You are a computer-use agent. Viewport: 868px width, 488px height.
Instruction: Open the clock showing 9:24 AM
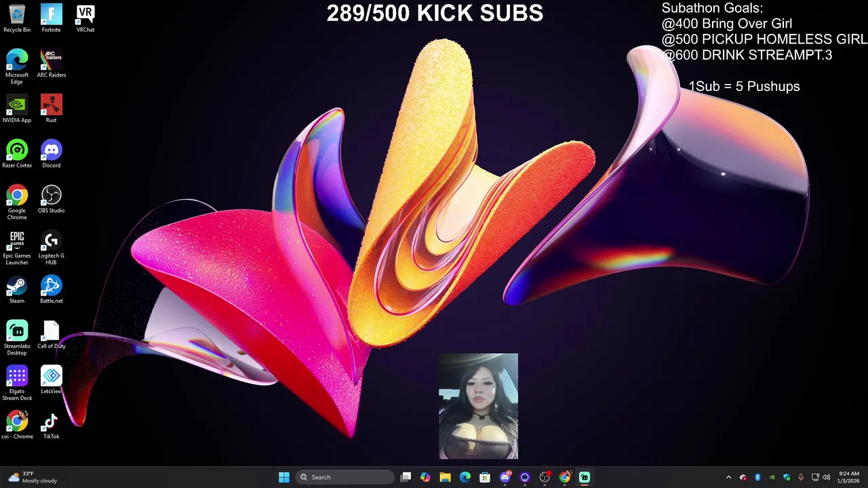tap(849, 477)
